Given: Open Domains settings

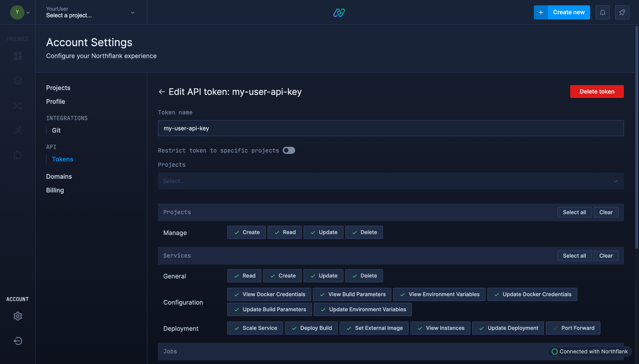Looking at the screenshot, I should [59, 176].
